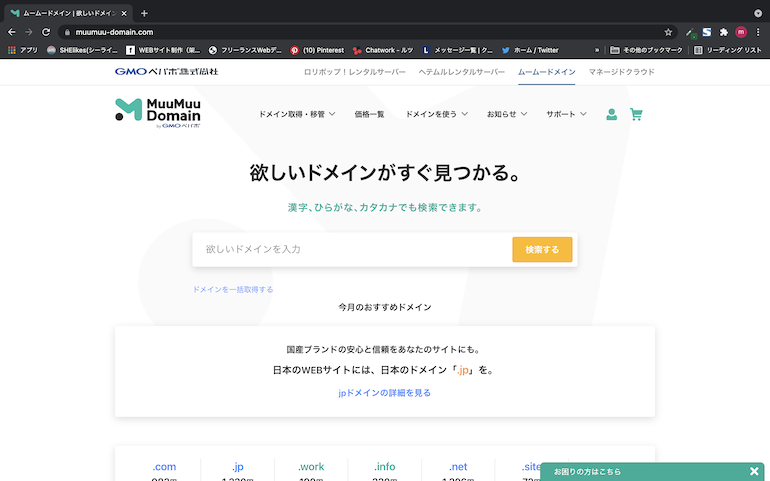The image size is (770, 481).
Task: Click the .net domain link
Action: coord(458,466)
